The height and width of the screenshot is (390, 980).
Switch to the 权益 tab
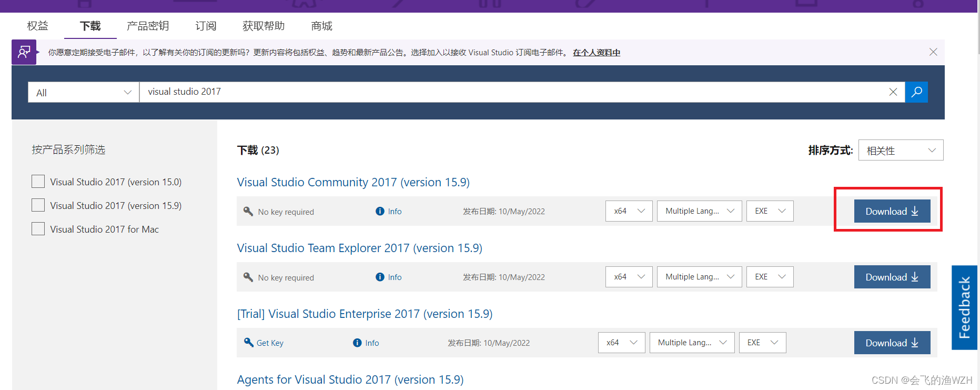[37, 26]
